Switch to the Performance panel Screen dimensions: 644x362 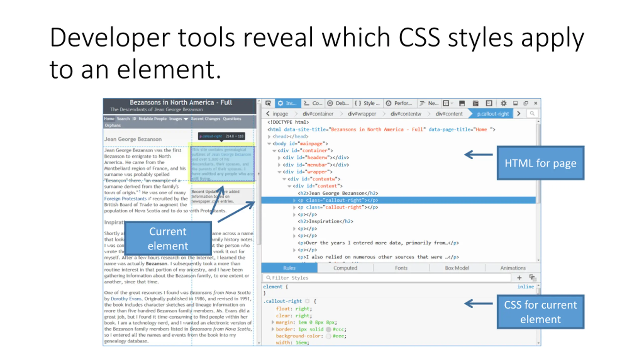pyautogui.click(x=399, y=103)
